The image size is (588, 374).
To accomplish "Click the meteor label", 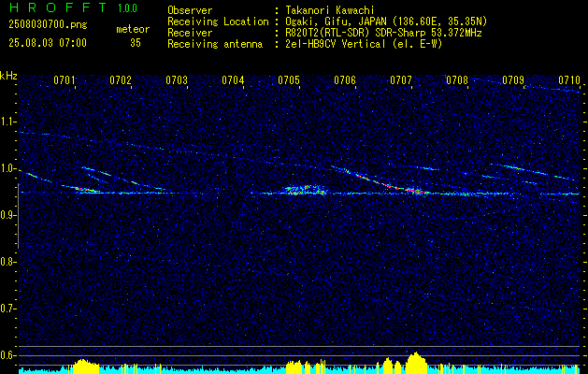I will [133, 29].
